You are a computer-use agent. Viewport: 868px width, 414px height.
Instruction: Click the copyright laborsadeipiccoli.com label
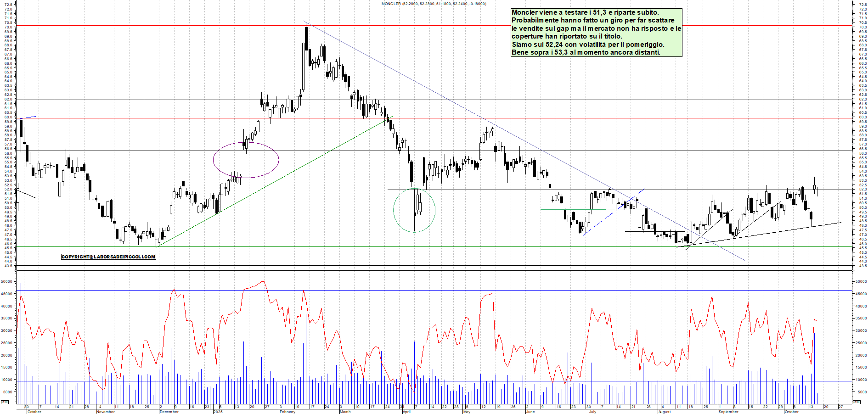(x=108, y=257)
